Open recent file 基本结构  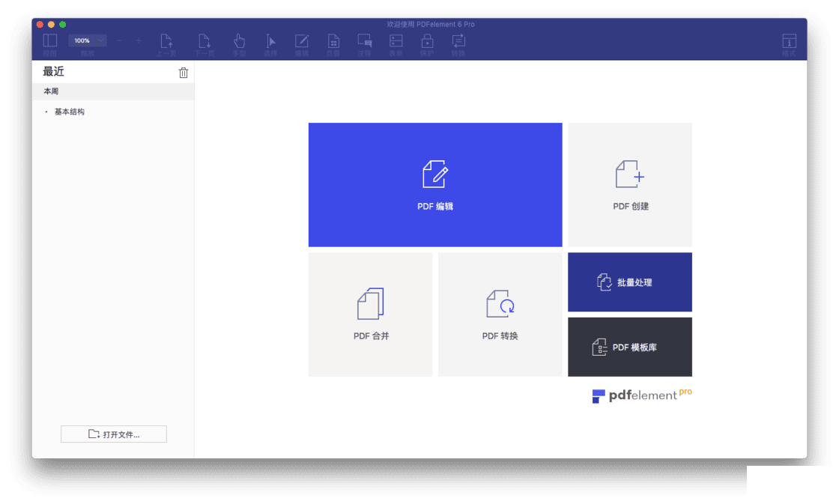click(x=70, y=112)
